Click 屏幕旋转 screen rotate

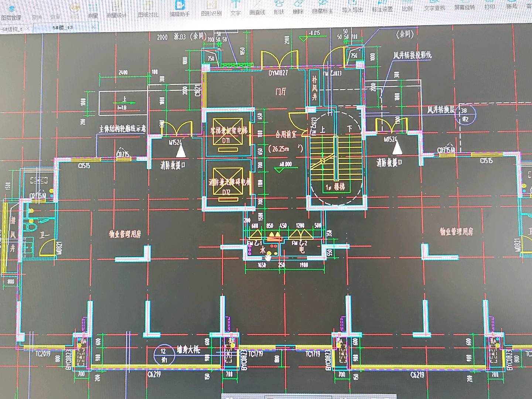[x=465, y=5]
